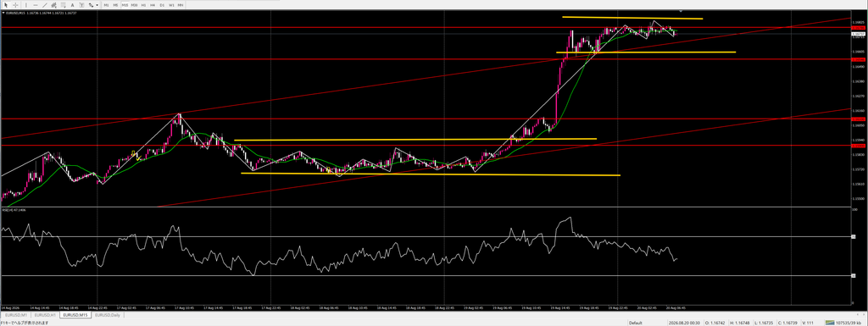Switch chart to MN timeframe

click(181, 5)
